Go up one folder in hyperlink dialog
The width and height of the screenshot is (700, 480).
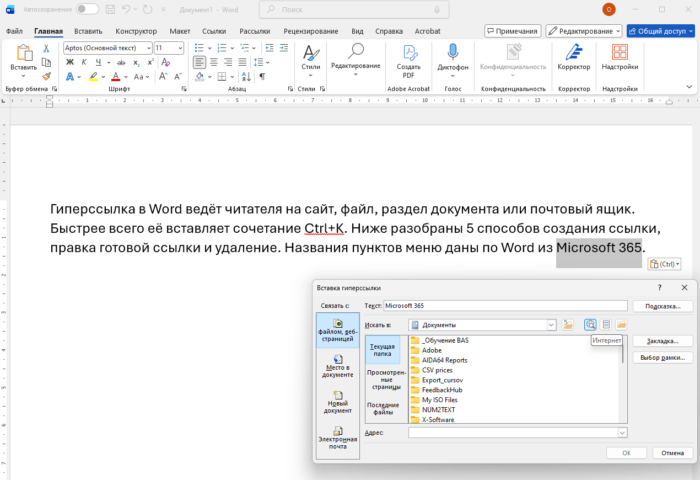tap(568, 325)
